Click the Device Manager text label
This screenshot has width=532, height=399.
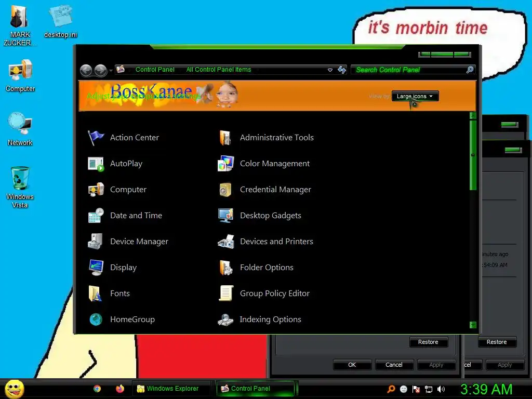coord(139,242)
